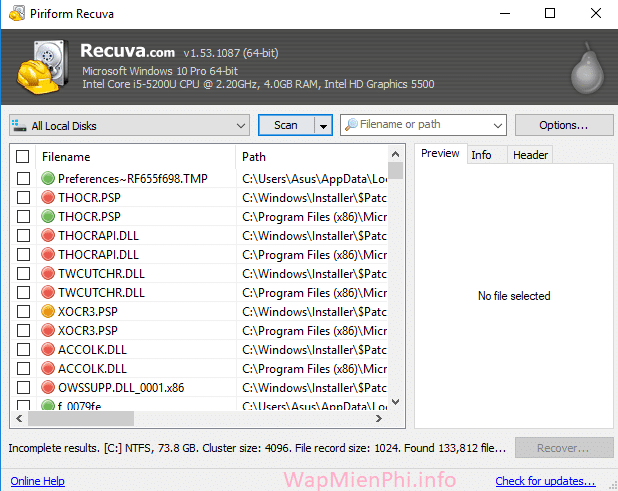The width and height of the screenshot is (618, 491).
Task: Click the path cell of the OWSSUPP.DLL_0001.x86 row
Action: click(314, 388)
